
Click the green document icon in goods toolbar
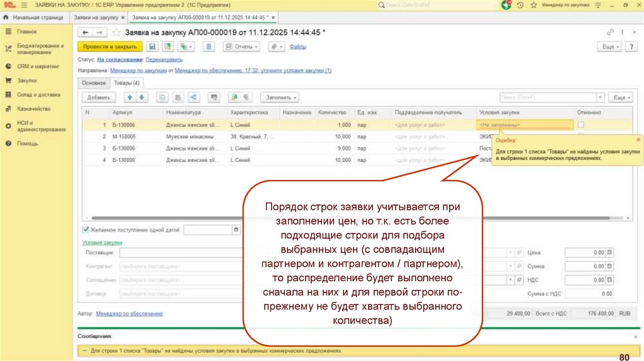pos(234,97)
